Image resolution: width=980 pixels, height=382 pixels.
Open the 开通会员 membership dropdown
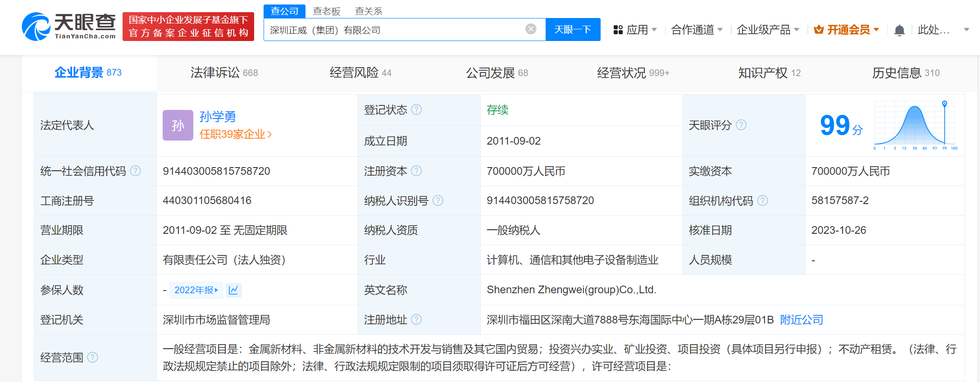click(847, 30)
